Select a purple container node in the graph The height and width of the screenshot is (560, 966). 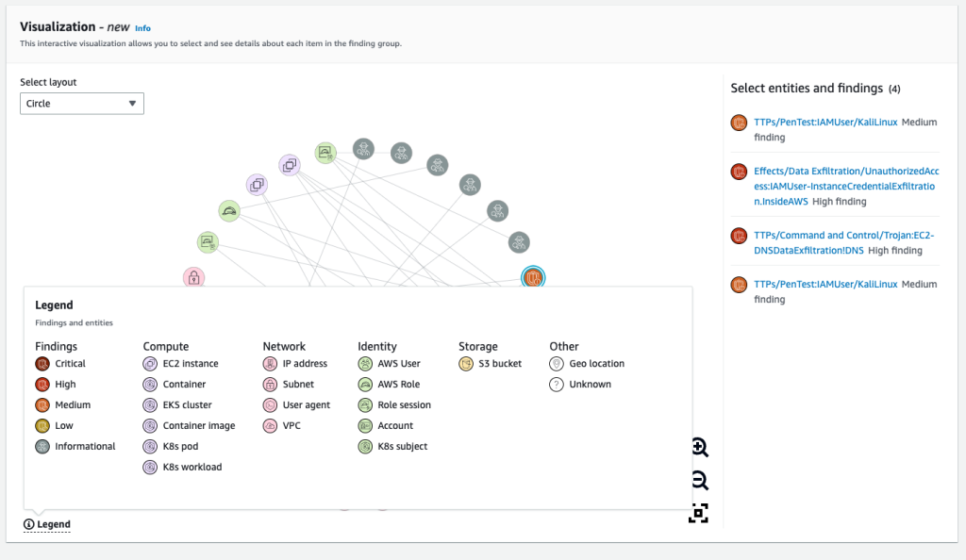tap(290, 164)
